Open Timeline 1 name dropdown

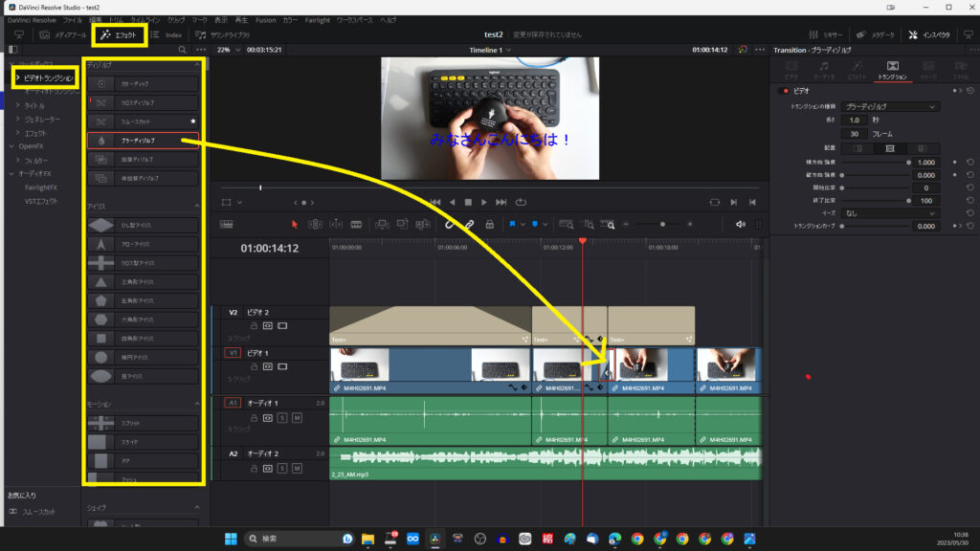[490, 50]
